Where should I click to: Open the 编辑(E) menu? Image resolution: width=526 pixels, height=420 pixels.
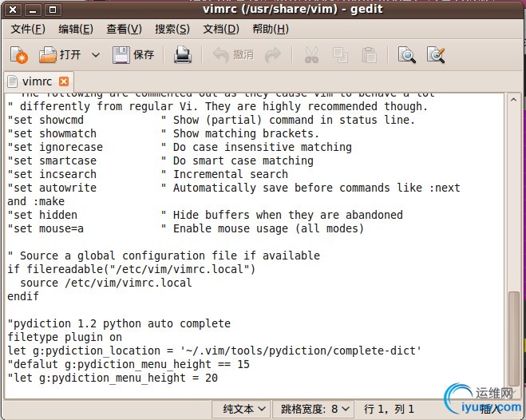[x=76, y=30]
